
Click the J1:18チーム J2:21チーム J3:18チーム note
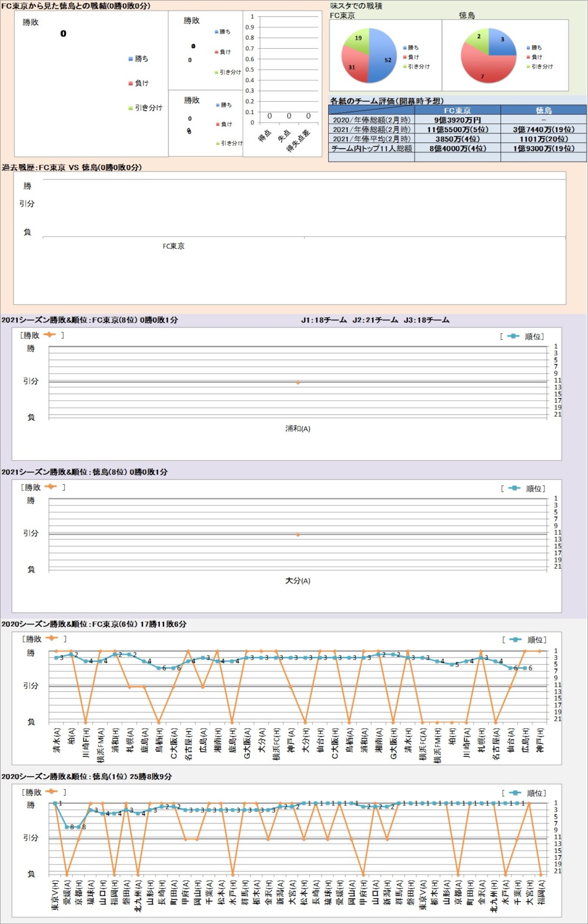375,320
